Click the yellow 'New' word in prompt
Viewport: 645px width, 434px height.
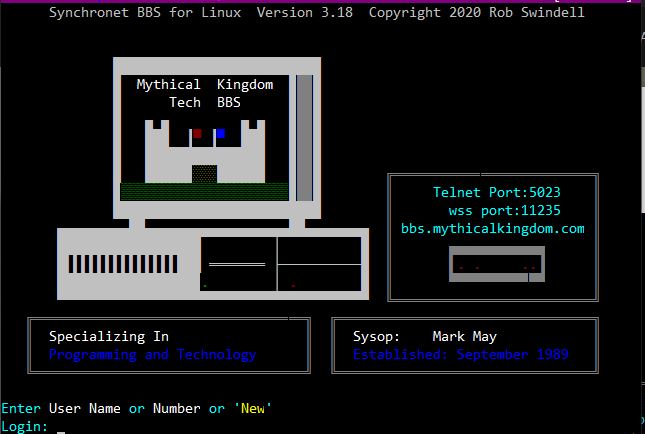[253, 408]
